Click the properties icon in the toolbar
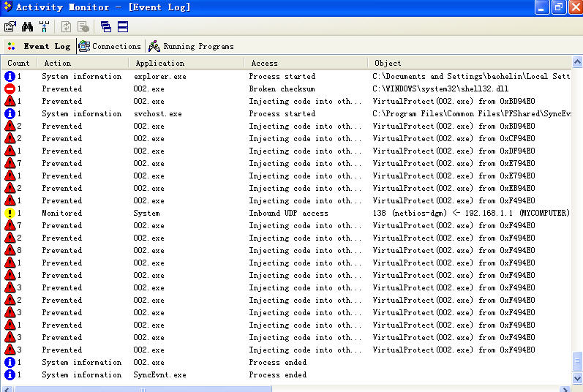This screenshot has height=392, width=583. coord(10,27)
